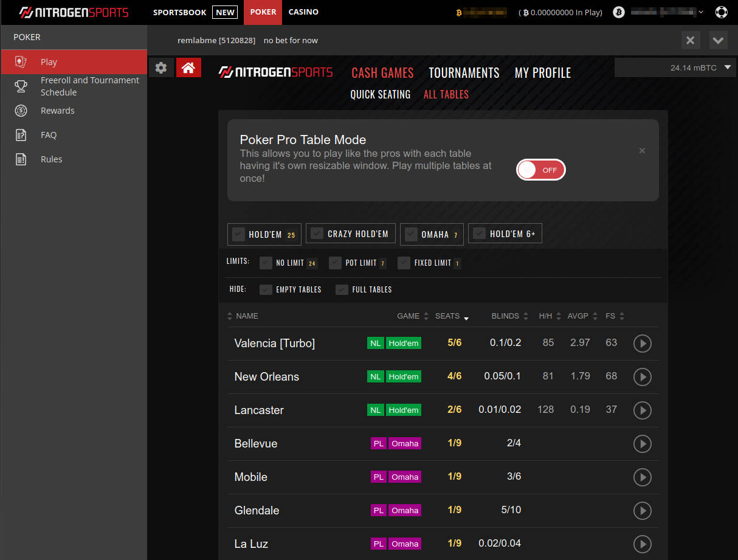
Task: Switch to the Poker tab
Action: click(x=263, y=12)
